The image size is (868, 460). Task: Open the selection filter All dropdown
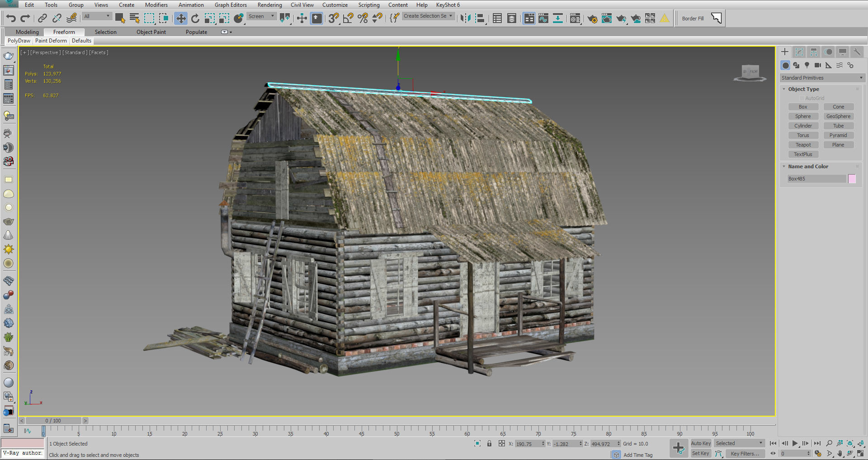coord(97,16)
